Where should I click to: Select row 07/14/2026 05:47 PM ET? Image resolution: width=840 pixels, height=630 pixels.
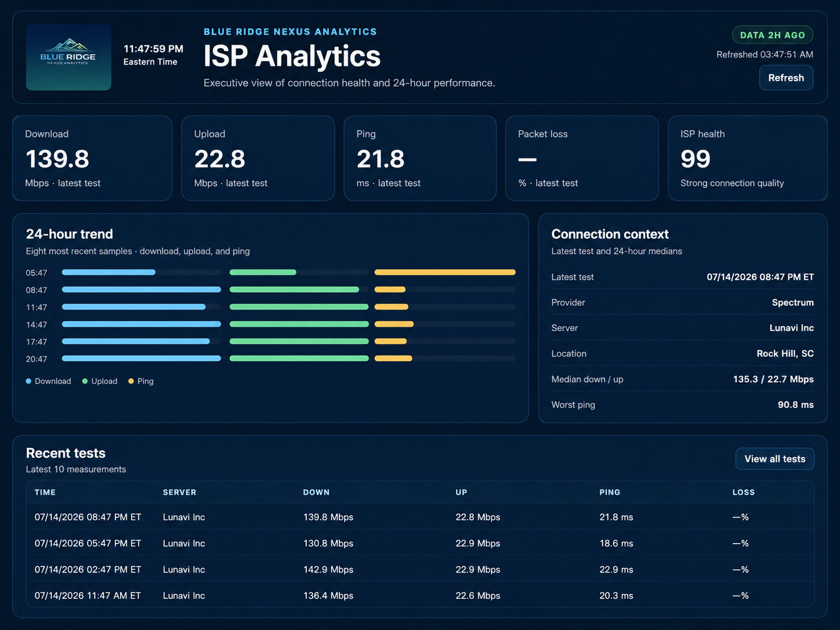420,544
